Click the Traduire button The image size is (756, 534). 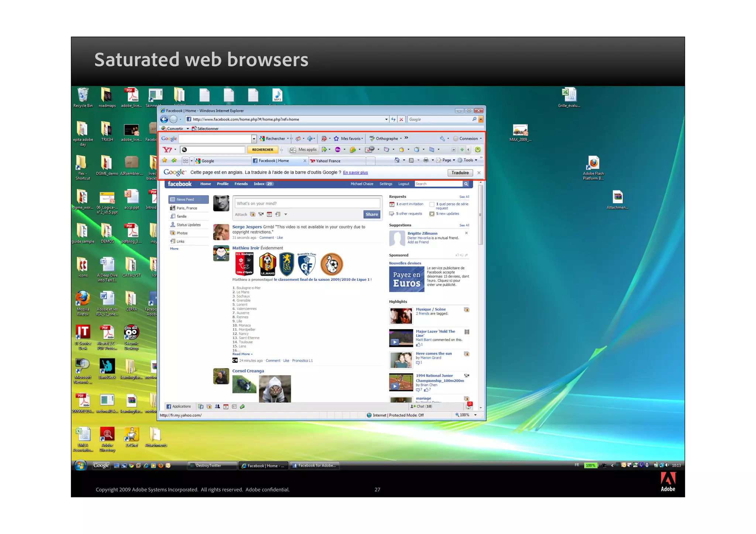pyautogui.click(x=460, y=173)
